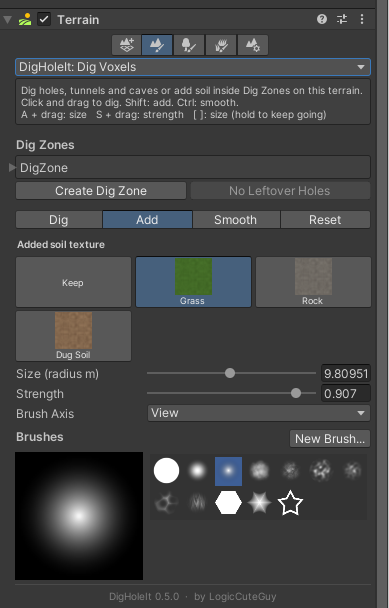Select the Paint Terrain tool

(x=157, y=45)
